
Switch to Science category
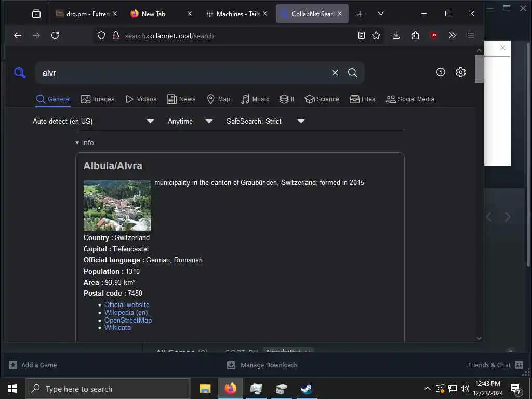click(x=322, y=99)
